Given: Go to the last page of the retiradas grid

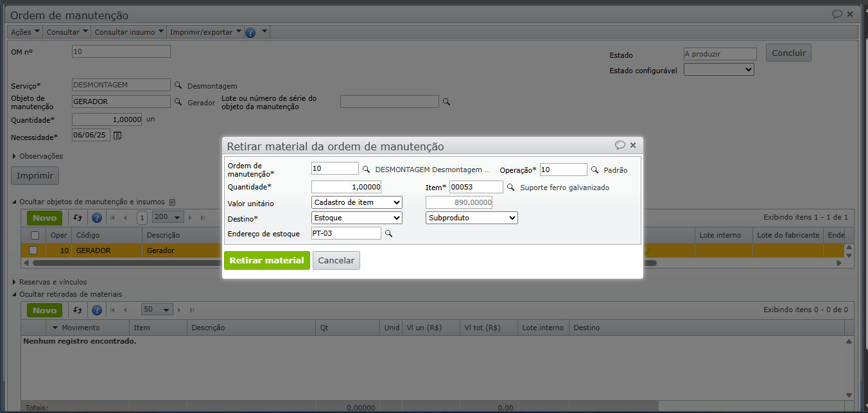Looking at the screenshot, I should pyautogui.click(x=193, y=310).
